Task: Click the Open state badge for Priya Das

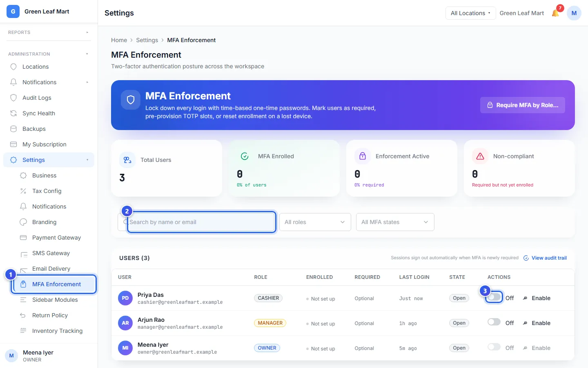Action: point(459,298)
